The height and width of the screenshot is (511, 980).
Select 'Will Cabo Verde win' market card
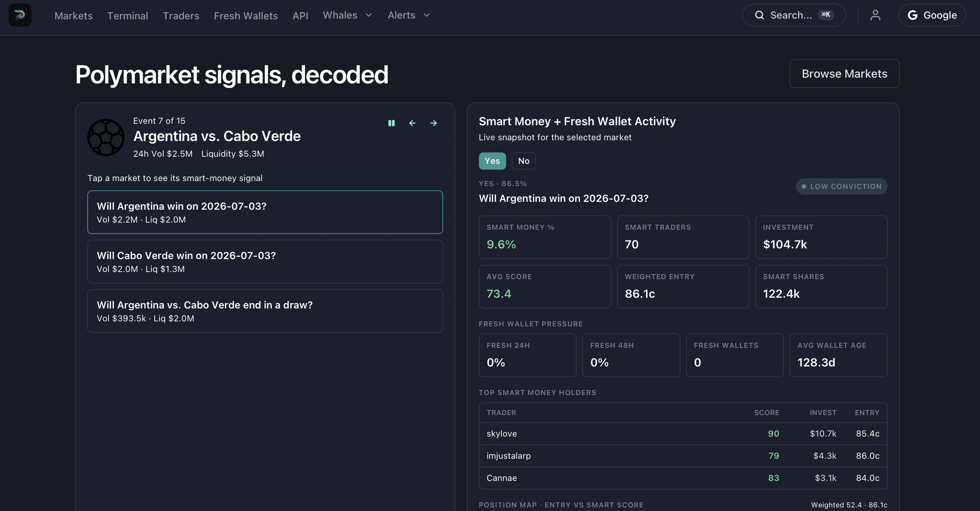(x=265, y=262)
